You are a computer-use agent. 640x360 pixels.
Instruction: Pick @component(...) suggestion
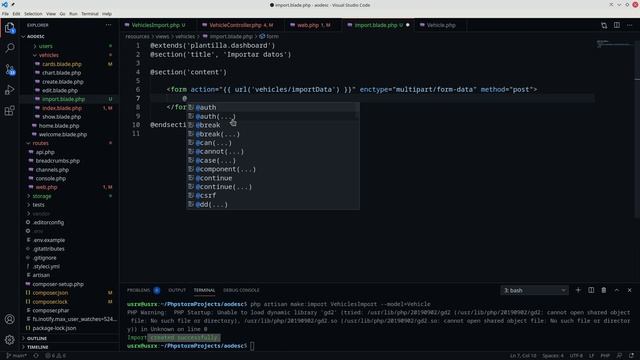click(273, 169)
